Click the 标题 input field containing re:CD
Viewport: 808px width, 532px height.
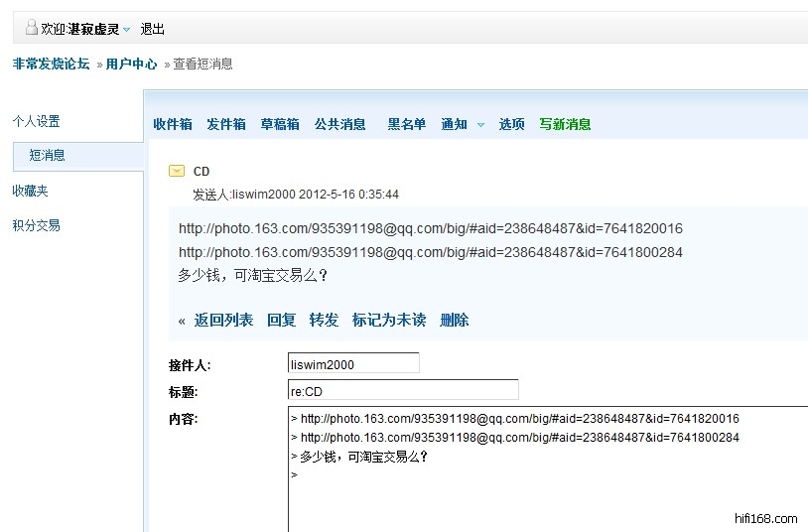click(402, 390)
